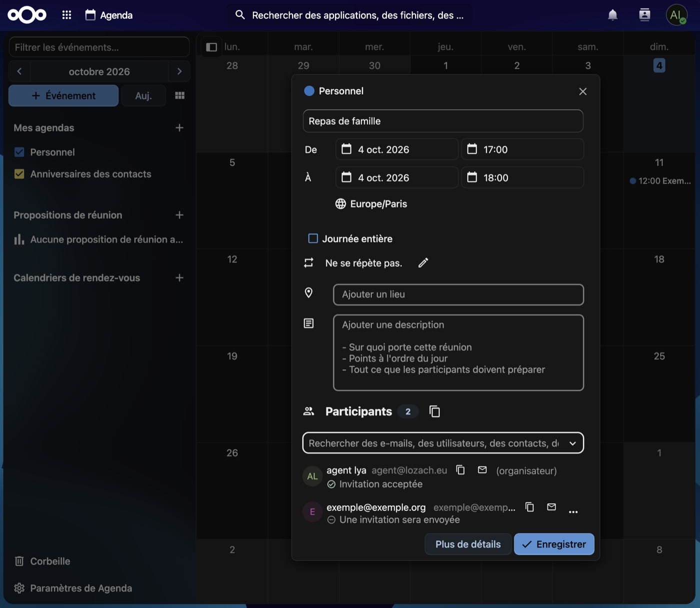Edit the Repas de famille title field
Screen dimensions: 700x608
click(443, 121)
